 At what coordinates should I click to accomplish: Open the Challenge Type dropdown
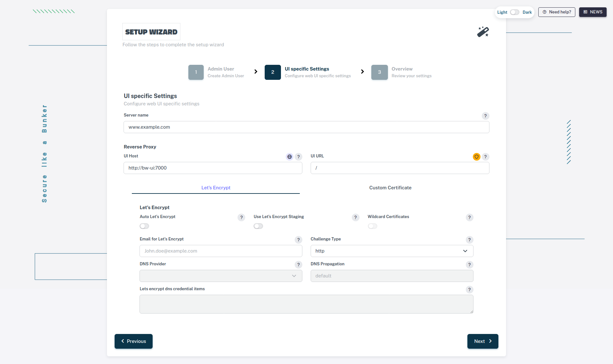point(392,251)
